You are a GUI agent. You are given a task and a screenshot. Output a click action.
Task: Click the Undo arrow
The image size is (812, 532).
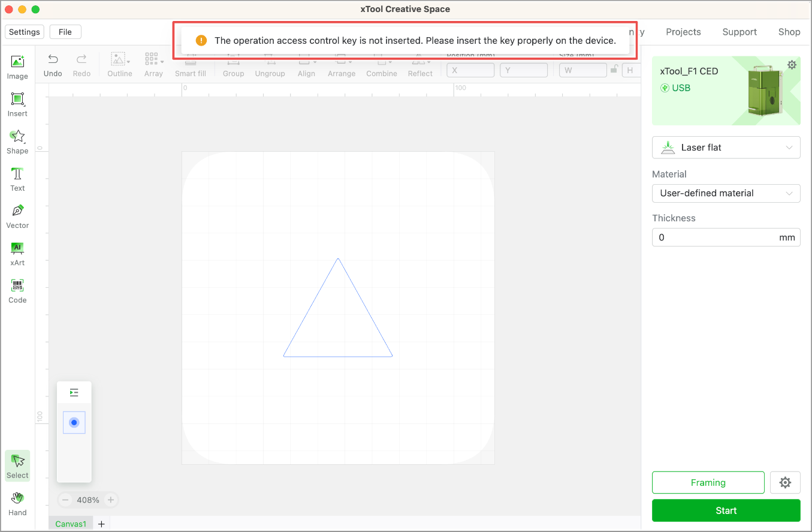[53, 65]
